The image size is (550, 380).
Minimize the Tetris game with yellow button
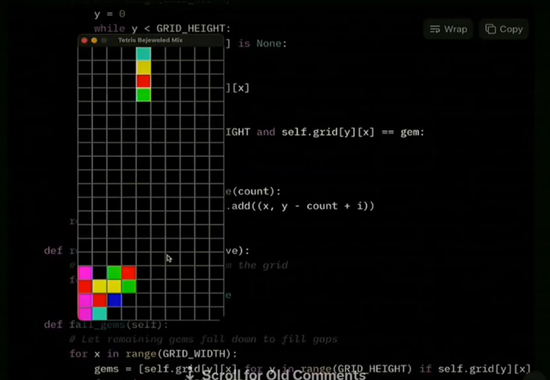coord(94,40)
